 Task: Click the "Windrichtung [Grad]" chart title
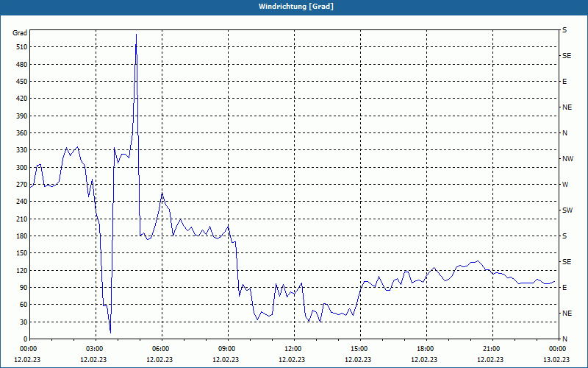pyautogui.click(x=296, y=7)
